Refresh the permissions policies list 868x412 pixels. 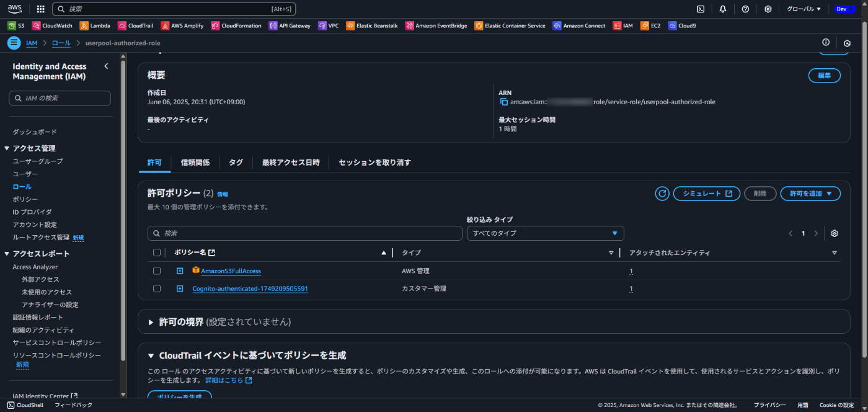coord(662,194)
